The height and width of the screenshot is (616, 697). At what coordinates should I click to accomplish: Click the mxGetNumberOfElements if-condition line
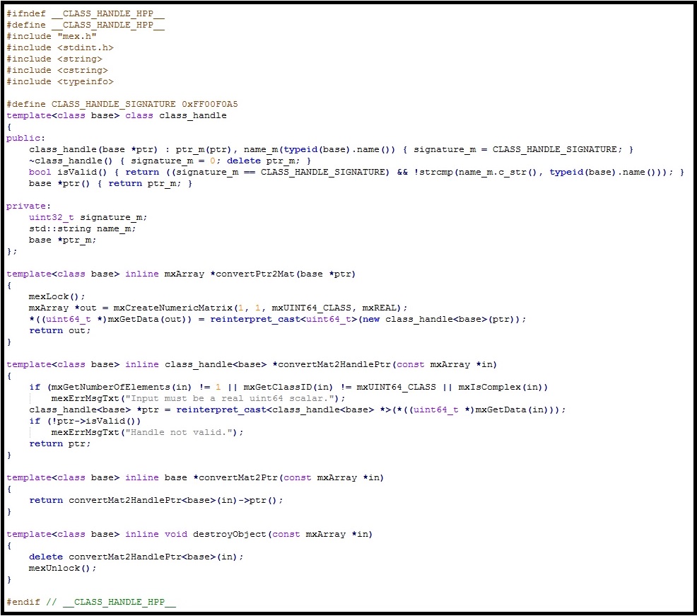coord(289,388)
